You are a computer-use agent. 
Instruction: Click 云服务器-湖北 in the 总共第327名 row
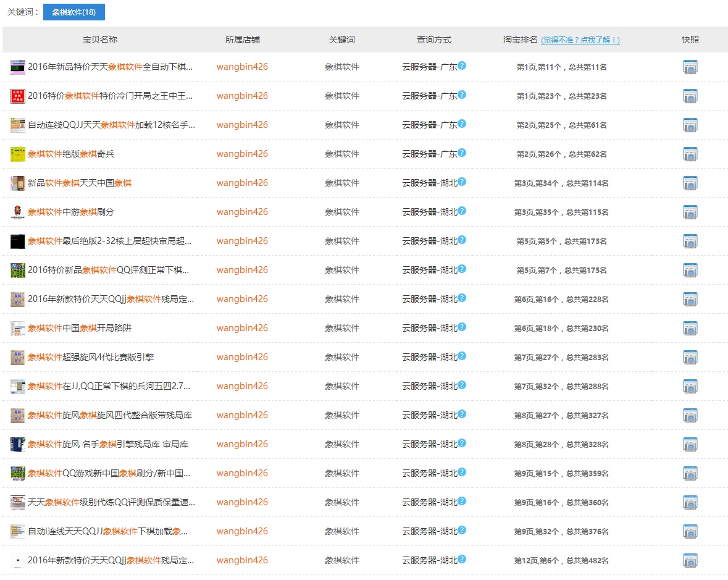(430, 416)
